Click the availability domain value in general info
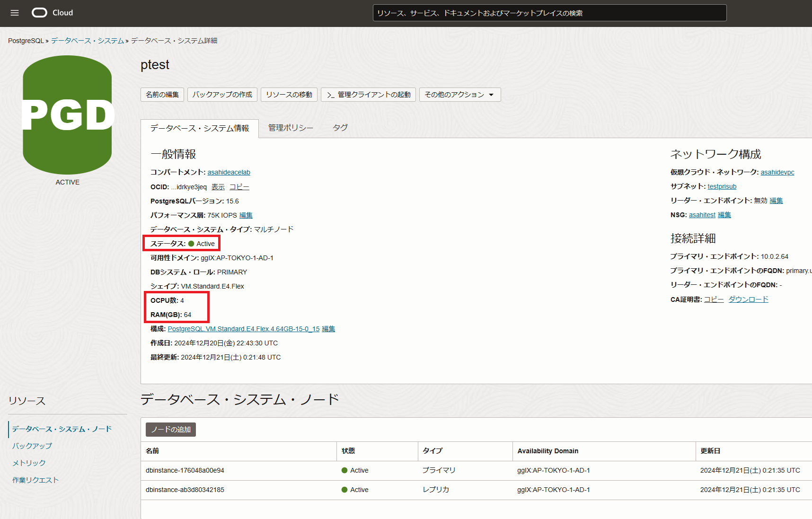The width and height of the screenshot is (812, 519). 237,258
